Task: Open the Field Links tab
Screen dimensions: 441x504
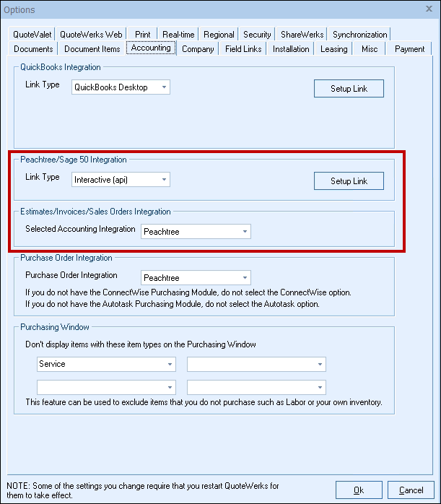Action: [243, 49]
